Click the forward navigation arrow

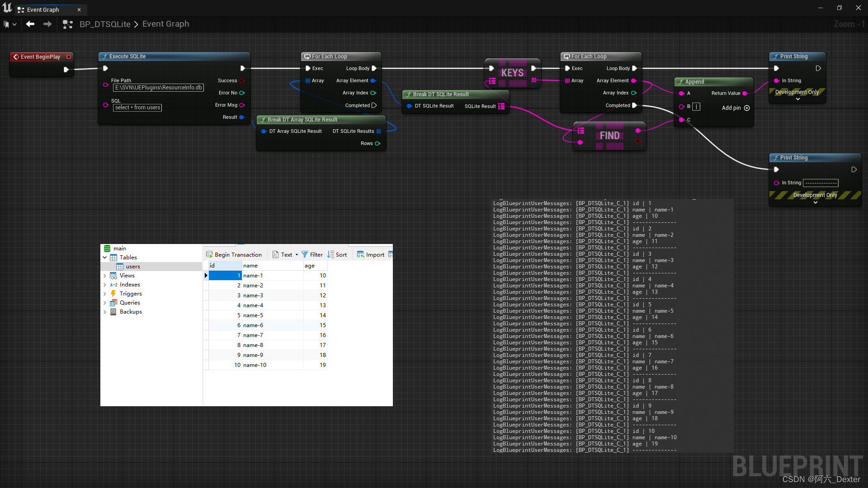(47, 24)
